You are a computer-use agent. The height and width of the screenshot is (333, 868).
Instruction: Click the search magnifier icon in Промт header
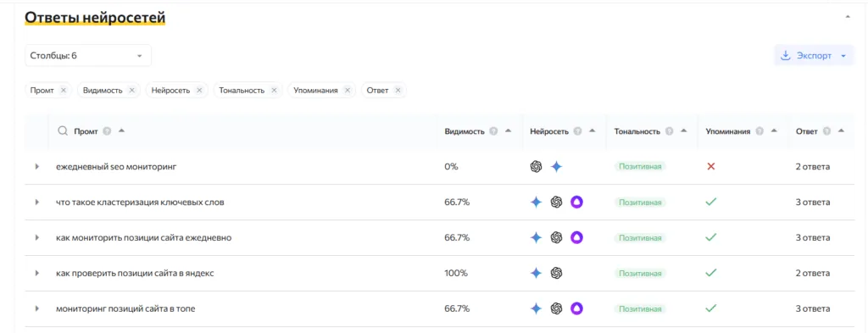click(x=63, y=131)
